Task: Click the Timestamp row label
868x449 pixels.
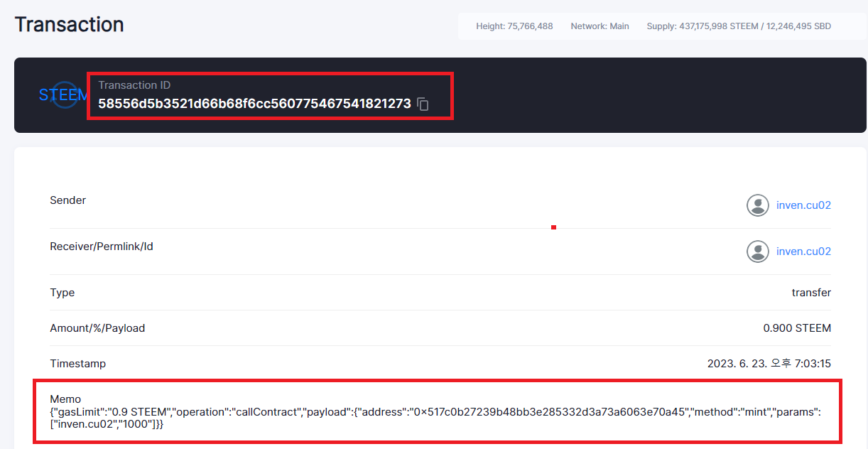Action: point(77,364)
